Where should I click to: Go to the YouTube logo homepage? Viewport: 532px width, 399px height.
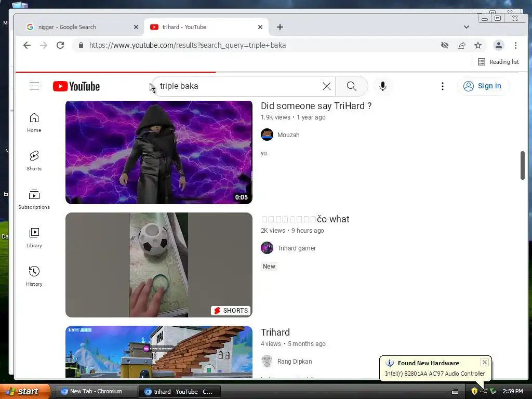tap(76, 86)
